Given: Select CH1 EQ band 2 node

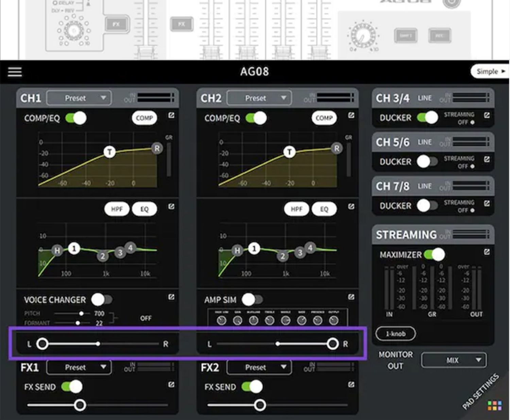Looking at the screenshot, I should tap(103, 256).
